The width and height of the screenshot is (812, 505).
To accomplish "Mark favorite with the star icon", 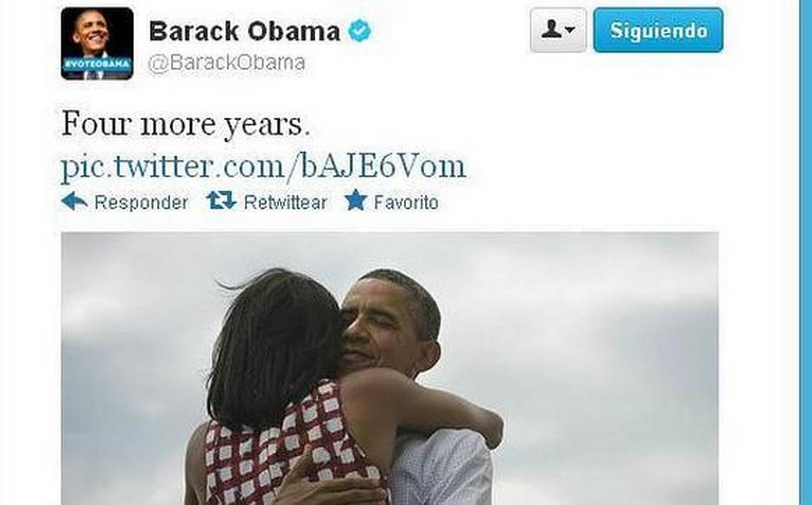I will [356, 199].
